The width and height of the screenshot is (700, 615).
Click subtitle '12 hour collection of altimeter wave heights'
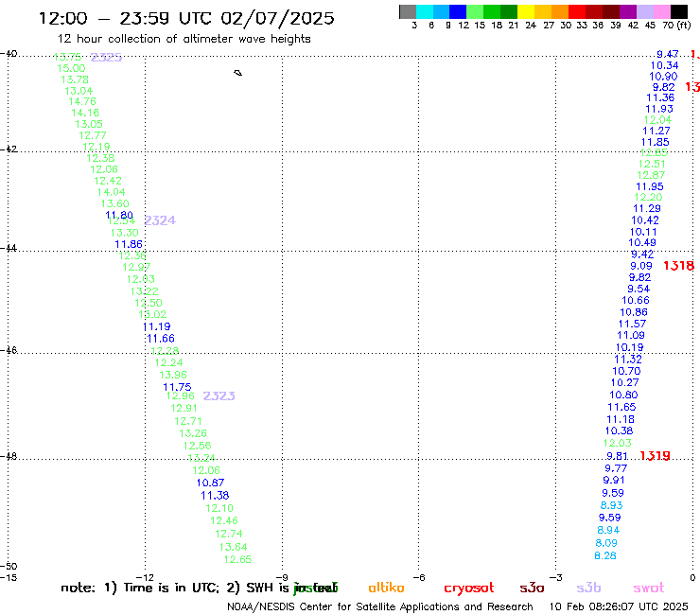184,39
